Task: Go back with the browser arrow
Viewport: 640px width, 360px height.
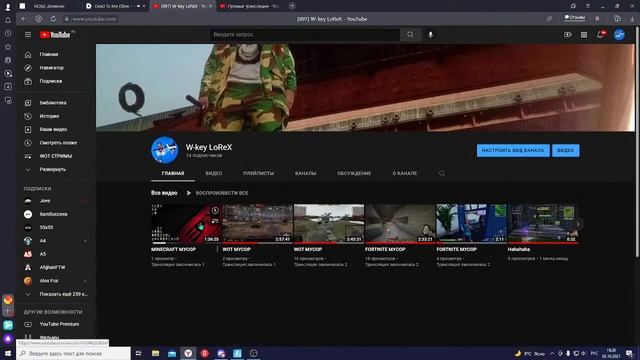Action: pyautogui.click(x=24, y=19)
